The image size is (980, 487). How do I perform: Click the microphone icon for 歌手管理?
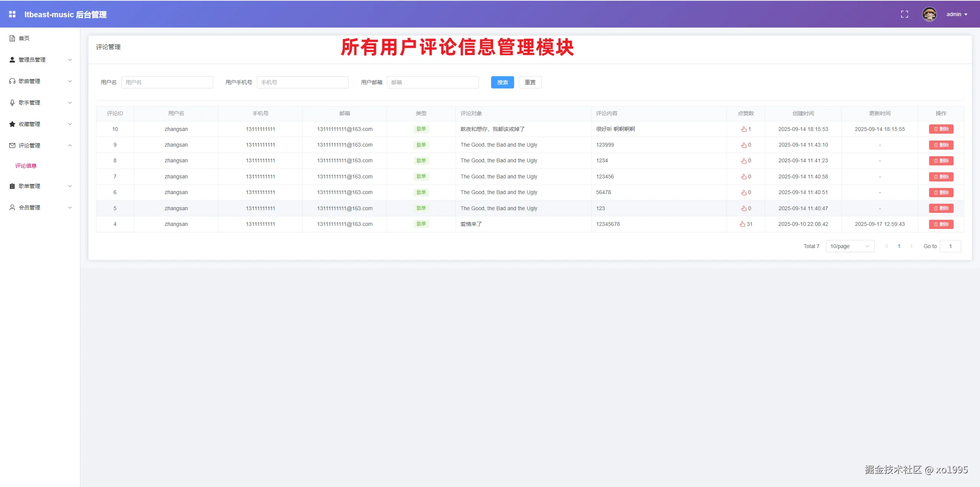pyautogui.click(x=12, y=103)
